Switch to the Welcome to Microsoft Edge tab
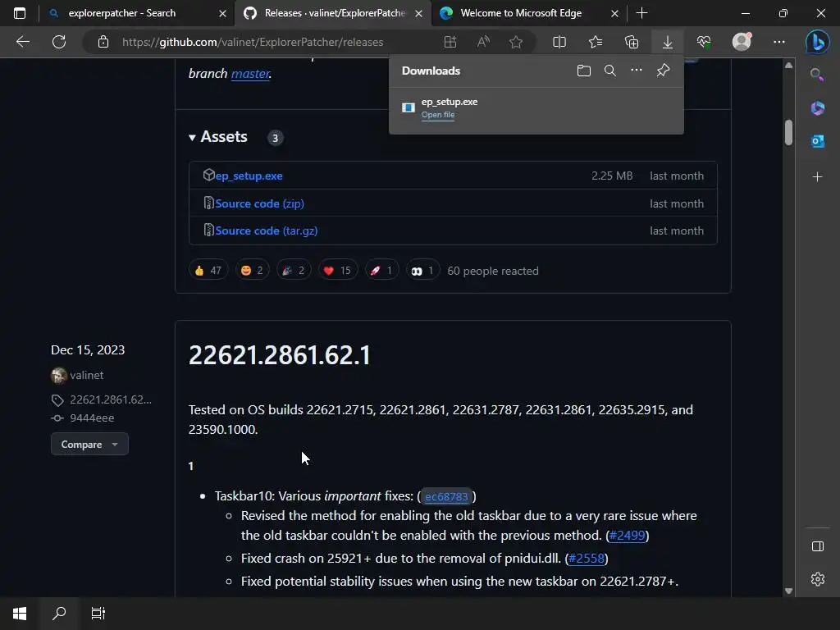Screen dimensions: 840x630 click(x=521, y=13)
